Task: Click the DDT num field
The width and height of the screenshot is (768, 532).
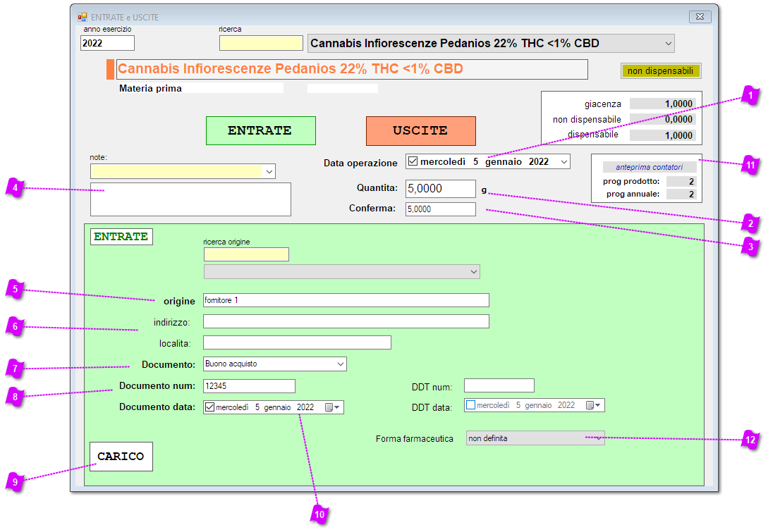Action: [499, 385]
